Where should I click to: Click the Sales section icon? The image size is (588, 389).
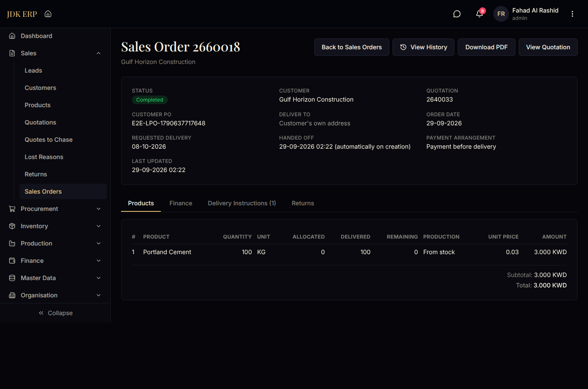point(12,53)
